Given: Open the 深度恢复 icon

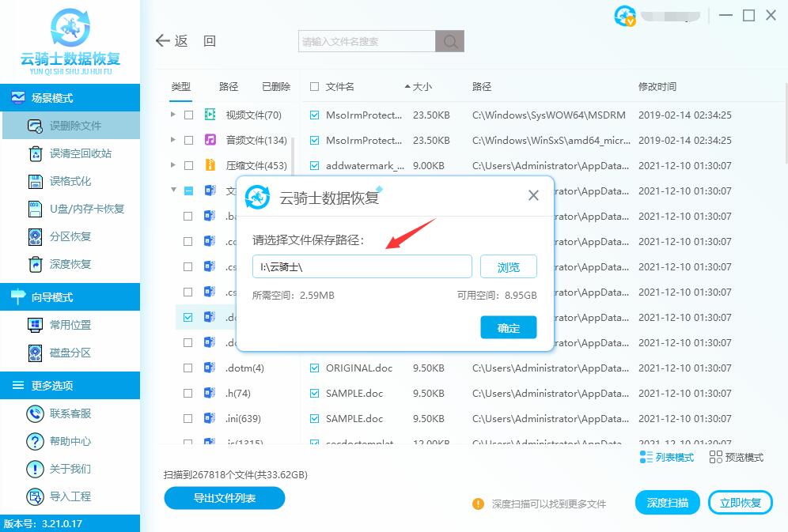Looking at the screenshot, I should click(35, 264).
